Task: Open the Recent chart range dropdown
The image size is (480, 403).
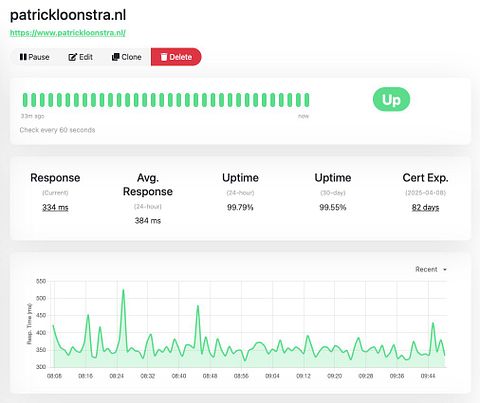Action: click(x=431, y=269)
